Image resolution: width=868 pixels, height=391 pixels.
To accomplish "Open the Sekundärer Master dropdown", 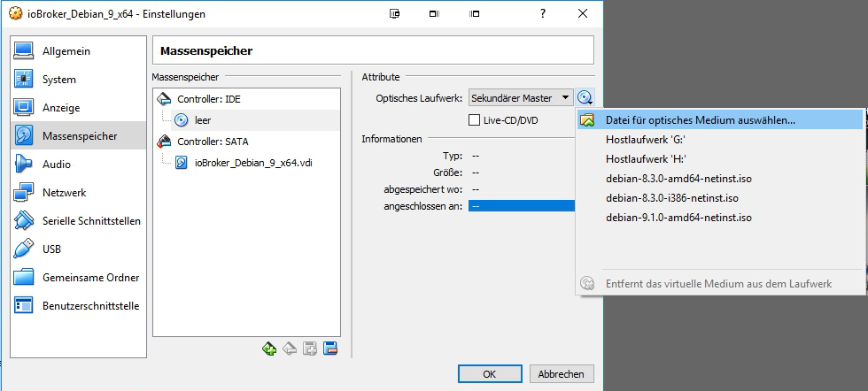I will point(521,98).
